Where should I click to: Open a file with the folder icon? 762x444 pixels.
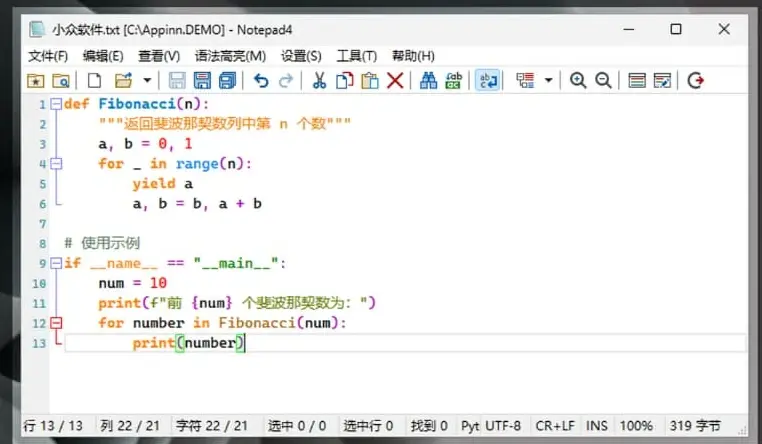click(x=123, y=80)
